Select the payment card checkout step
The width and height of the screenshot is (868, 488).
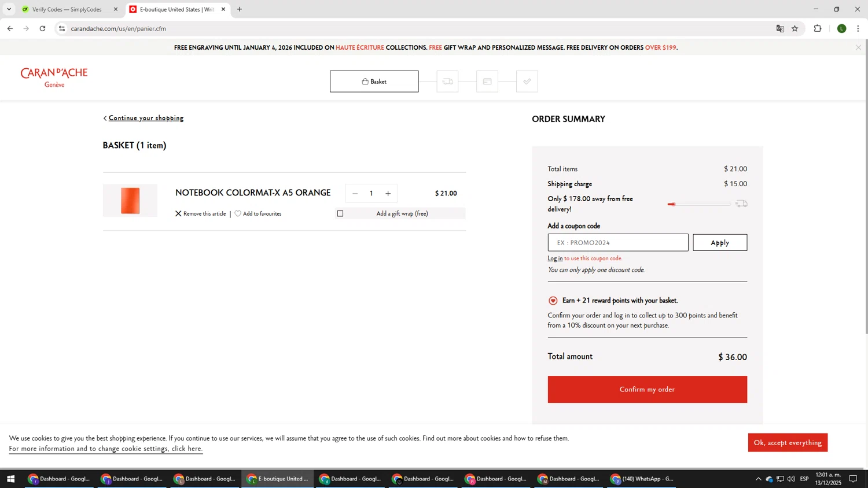(487, 82)
